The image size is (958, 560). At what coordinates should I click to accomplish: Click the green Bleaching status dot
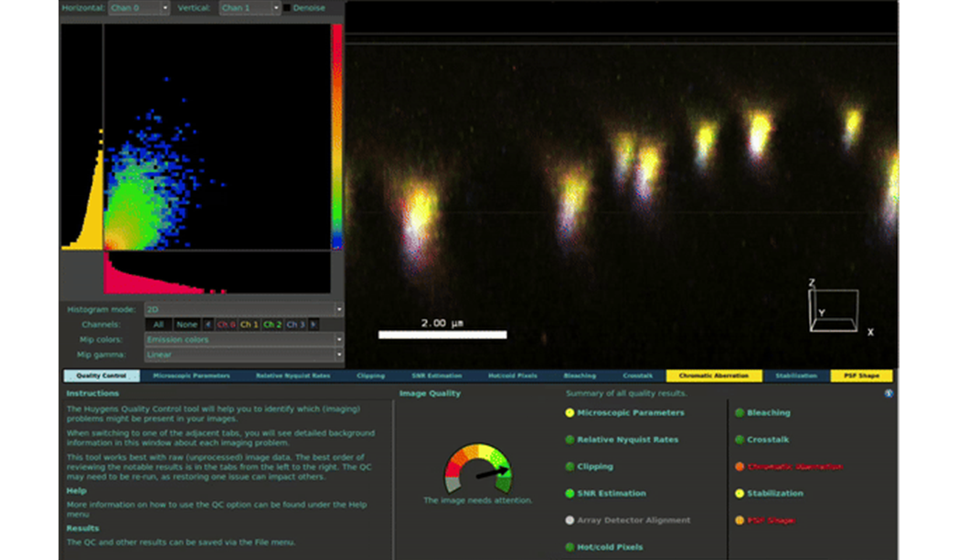pos(740,413)
